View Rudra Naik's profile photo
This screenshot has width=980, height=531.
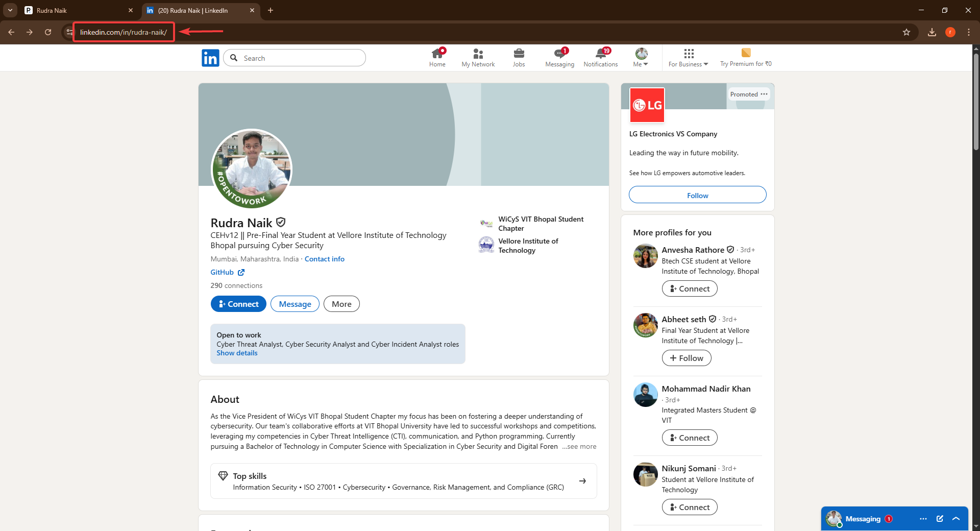coord(252,169)
